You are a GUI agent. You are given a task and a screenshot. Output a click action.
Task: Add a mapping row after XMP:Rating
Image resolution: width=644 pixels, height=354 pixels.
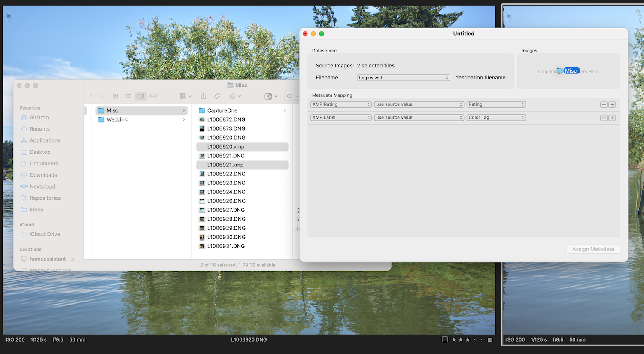[x=612, y=105]
